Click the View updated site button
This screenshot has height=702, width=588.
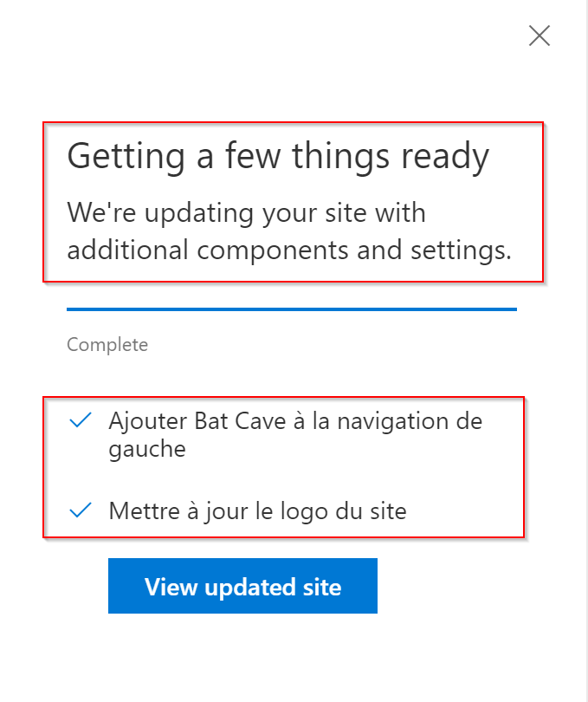242,586
